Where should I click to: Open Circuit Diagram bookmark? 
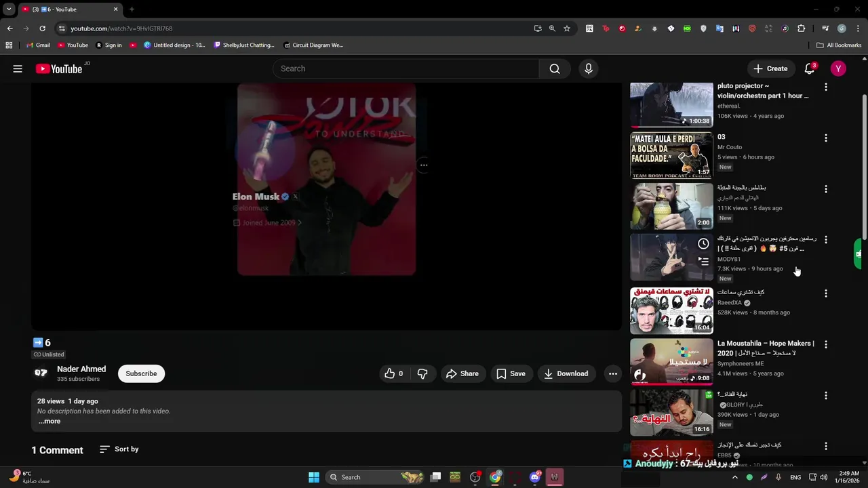click(313, 45)
